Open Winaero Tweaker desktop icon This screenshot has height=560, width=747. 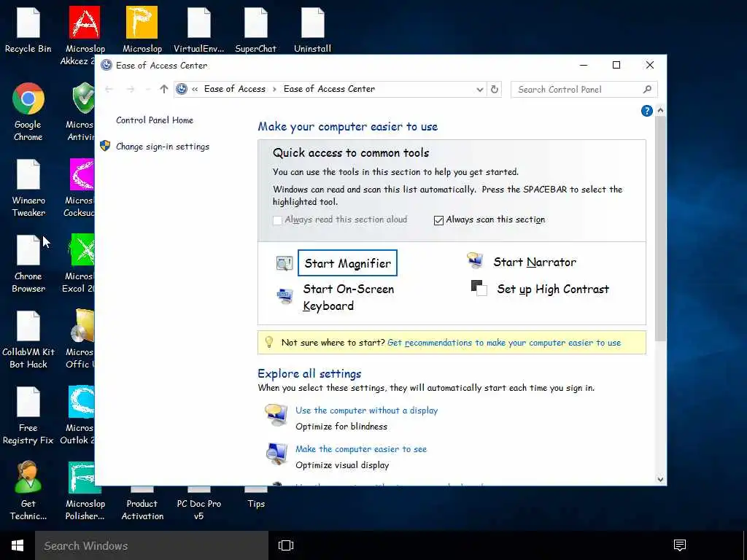(x=28, y=188)
